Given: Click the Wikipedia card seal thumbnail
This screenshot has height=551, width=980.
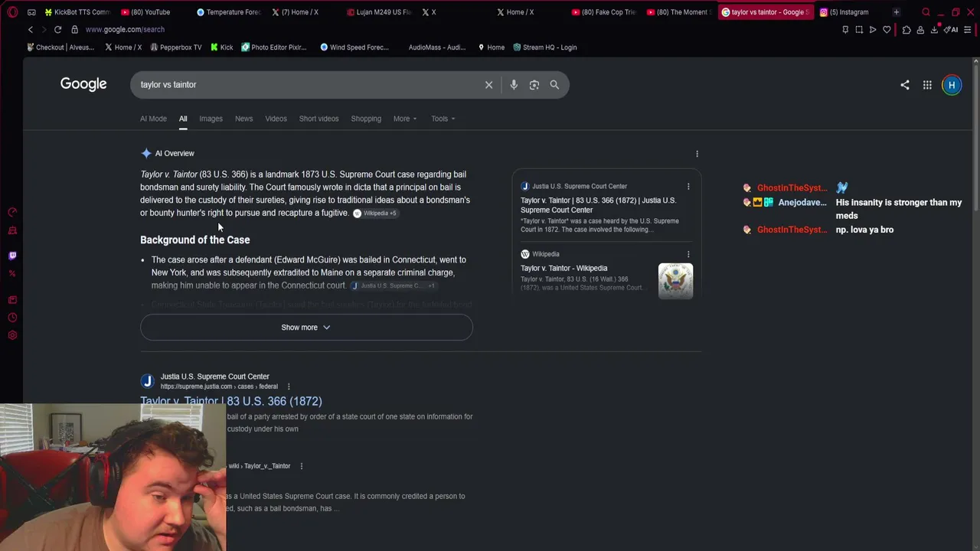Looking at the screenshot, I should click(x=675, y=281).
